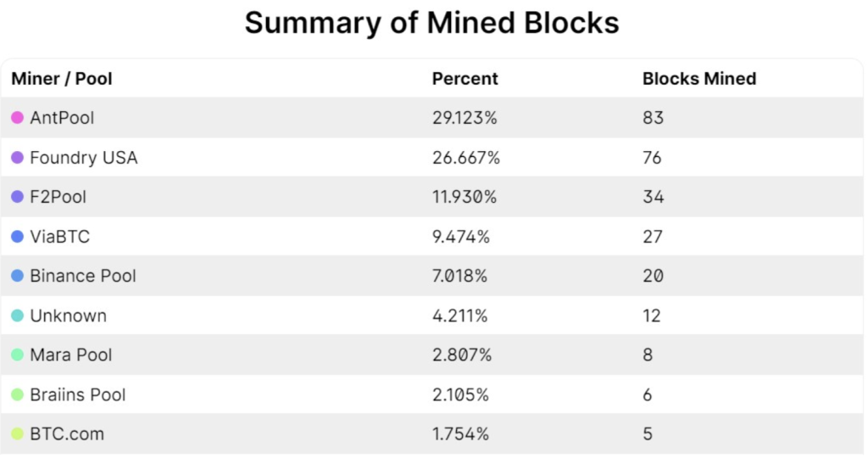Click the Binance Pool name
Screen dimensions: 868x459
pyautogui.click(x=82, y=276)
